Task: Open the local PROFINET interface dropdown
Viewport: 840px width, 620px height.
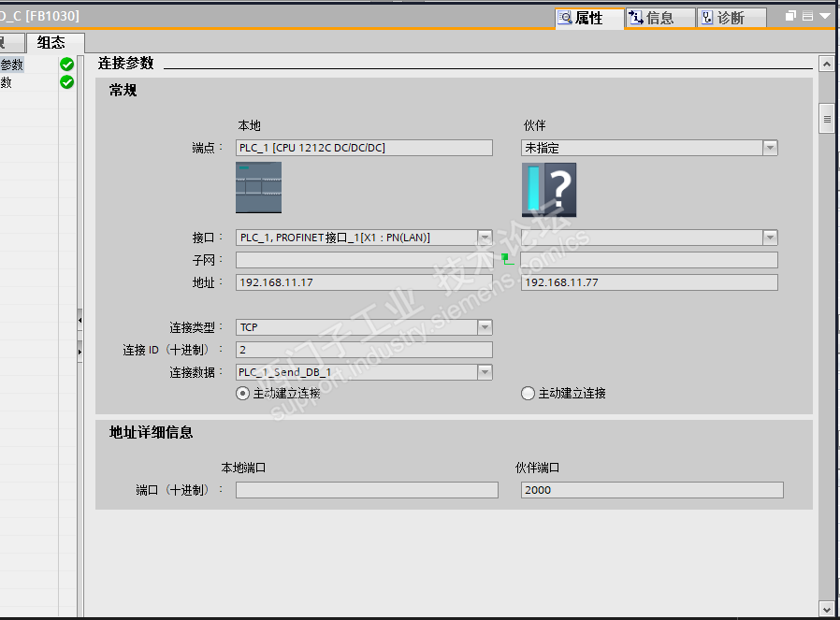Action: click(485, 238)
